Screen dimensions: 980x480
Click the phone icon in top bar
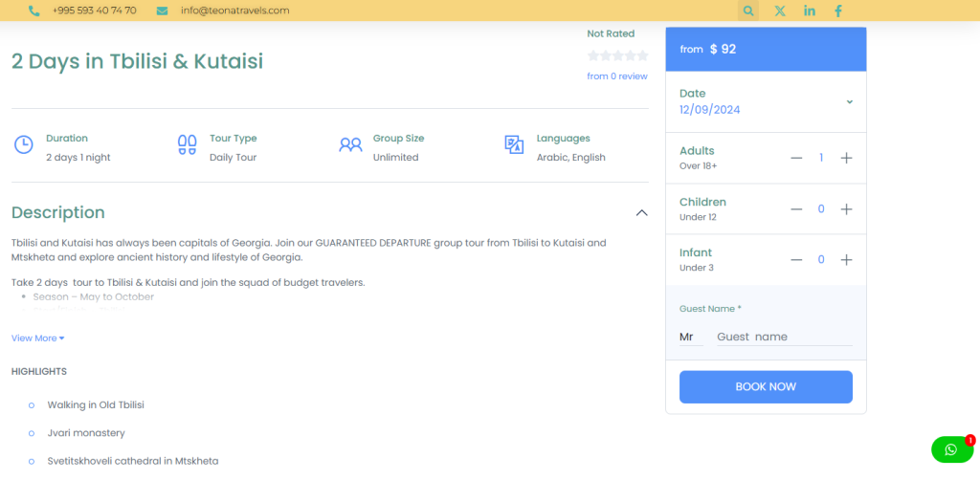pos(34,11)
